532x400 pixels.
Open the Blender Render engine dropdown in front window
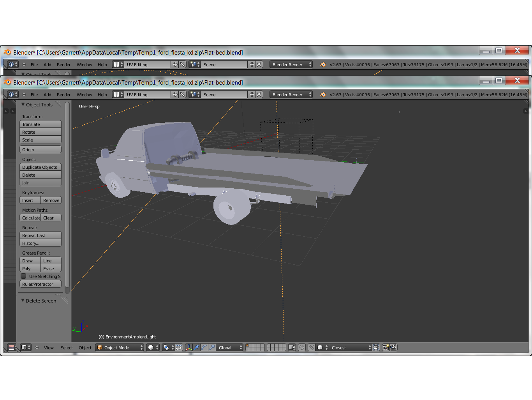[291, 94]
